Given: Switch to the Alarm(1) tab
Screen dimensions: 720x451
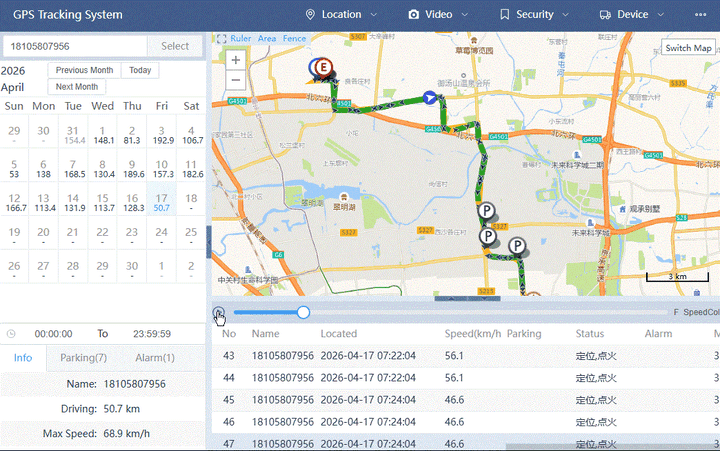Looking at the screenshot, I should pyautogui.click(x=154, y=358).
